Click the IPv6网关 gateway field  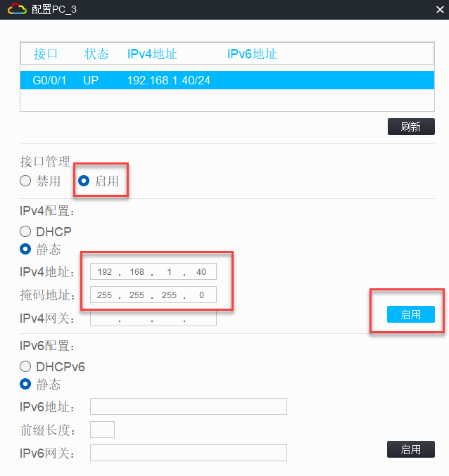coord(188,453)
